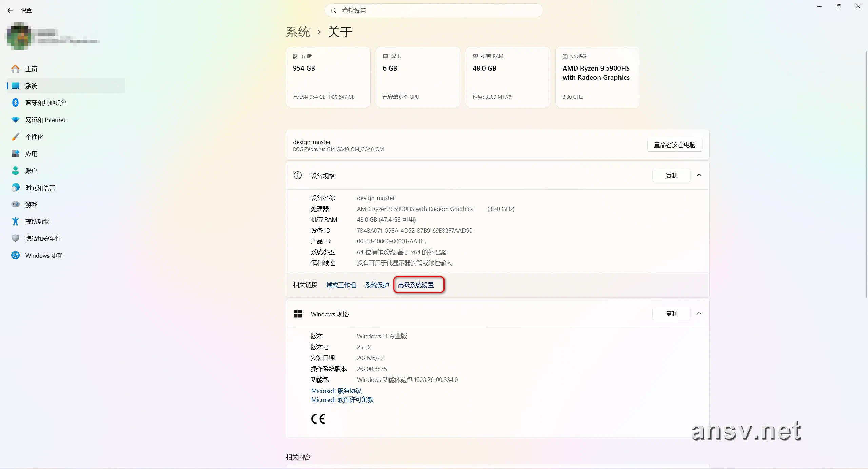Screen dimensions: 868x469
Task: Click the Gaming controller icon
Action: [15, 204]
